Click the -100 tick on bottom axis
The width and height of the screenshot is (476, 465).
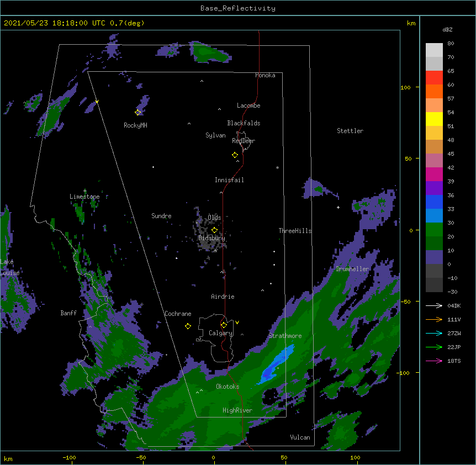(x=69, y=457)
